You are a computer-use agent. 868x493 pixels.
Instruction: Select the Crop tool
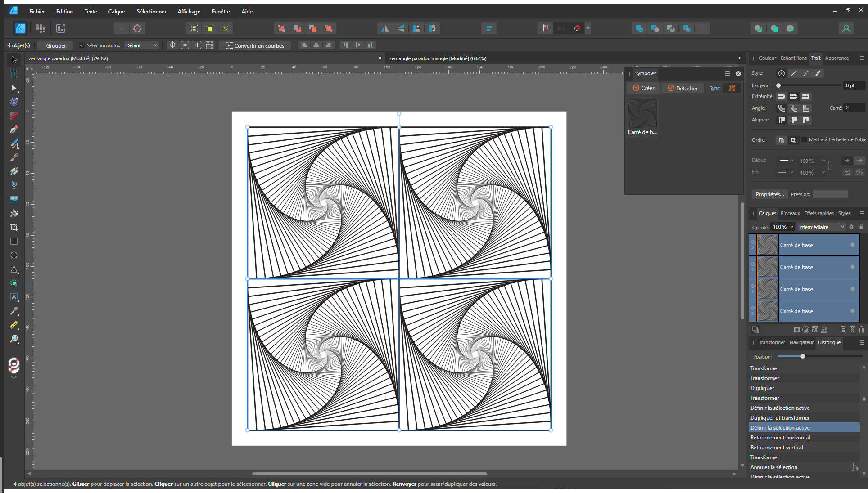point(14,227)
